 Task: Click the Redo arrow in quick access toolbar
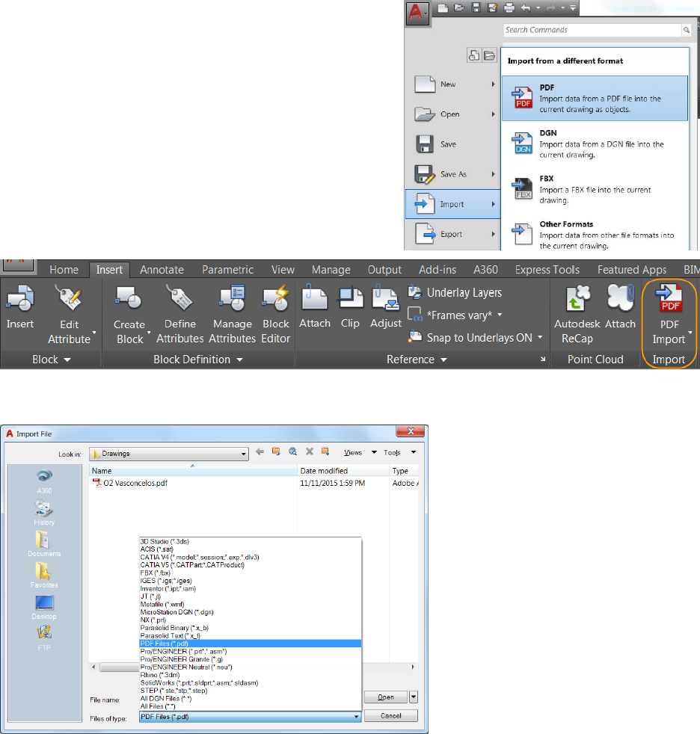point(551,8)
